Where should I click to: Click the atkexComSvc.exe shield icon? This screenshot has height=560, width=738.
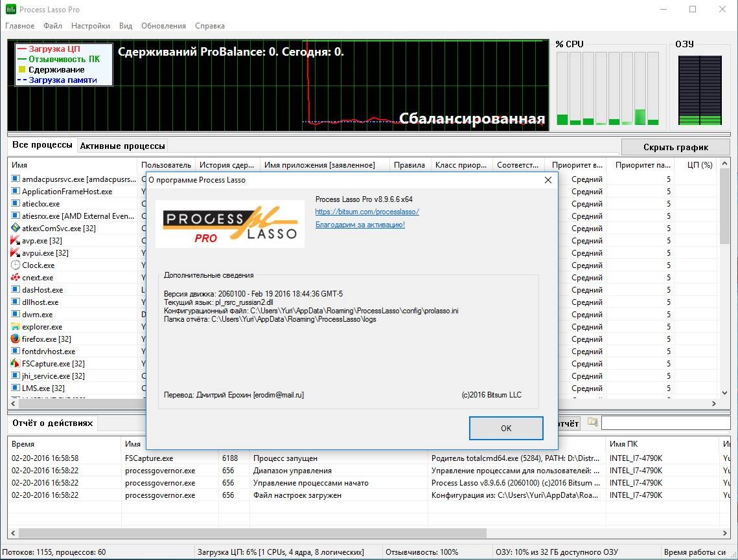tap(15, 228)
